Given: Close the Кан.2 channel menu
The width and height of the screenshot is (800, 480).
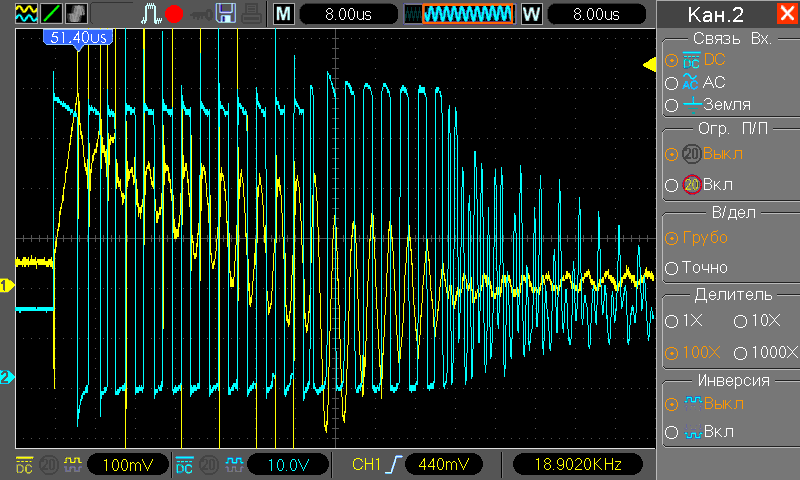Looking at the screenshot, I should tap(786, 14).
